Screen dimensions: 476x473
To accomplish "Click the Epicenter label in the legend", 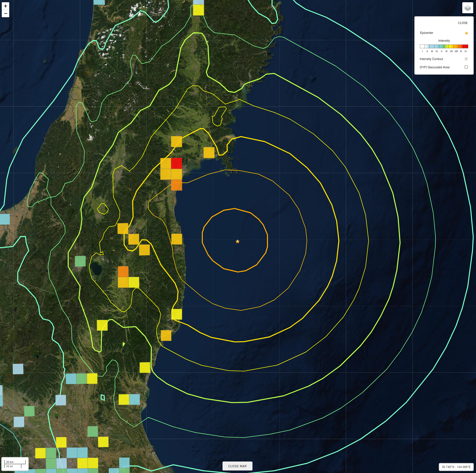I will [427, 33].
